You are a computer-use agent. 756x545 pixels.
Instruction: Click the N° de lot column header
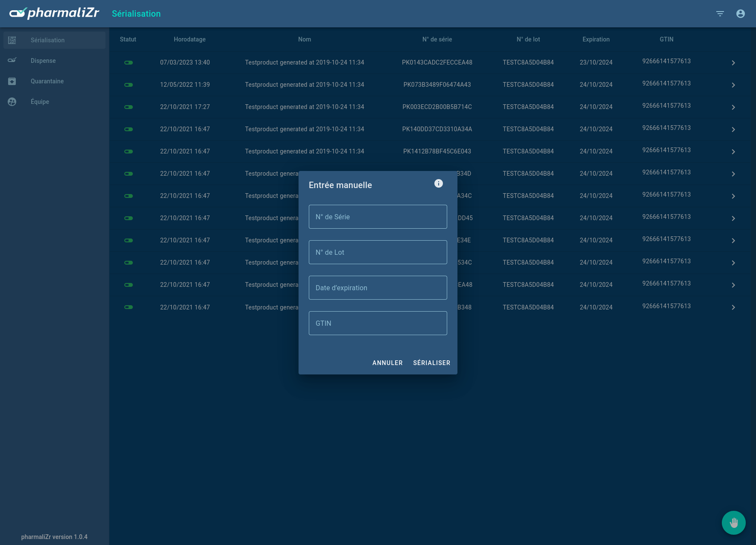tap(528, 39)
